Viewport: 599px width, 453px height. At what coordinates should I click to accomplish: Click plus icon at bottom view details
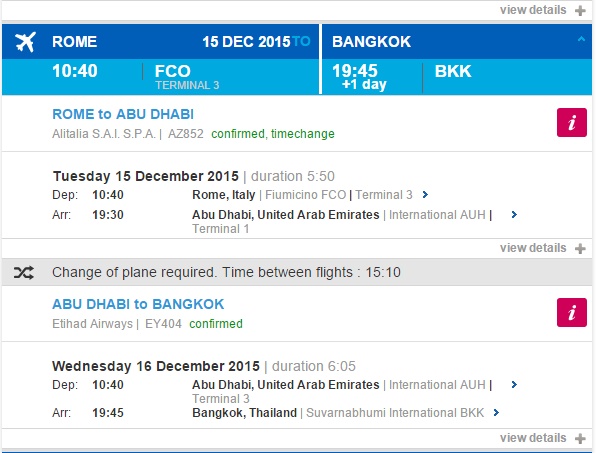click(x=580, y=438)
